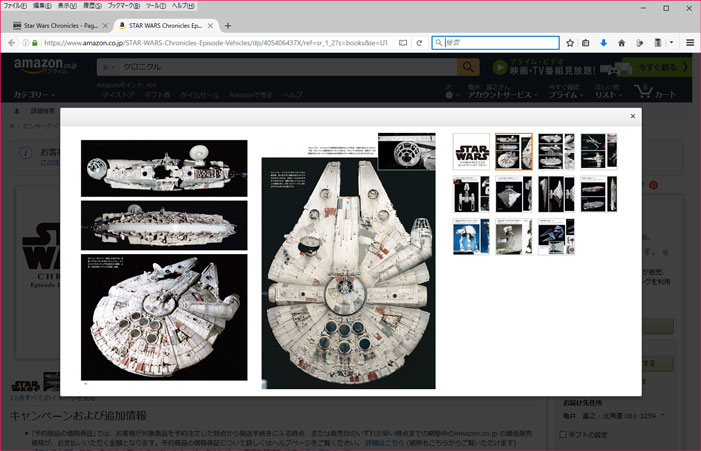Open downloads via the blue arrow icon

(604, 43)
